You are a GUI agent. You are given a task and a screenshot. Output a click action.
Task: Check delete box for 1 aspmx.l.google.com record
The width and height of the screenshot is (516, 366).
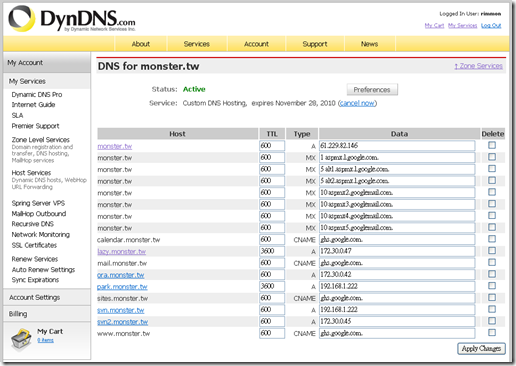click(x=492, y=157)
